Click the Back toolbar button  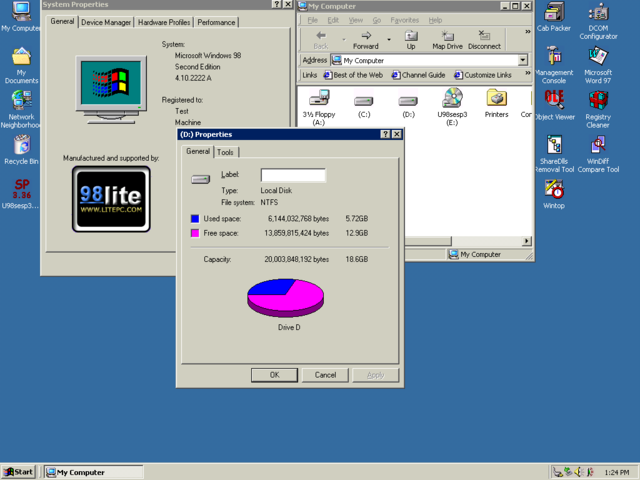[x=321, y=40]
